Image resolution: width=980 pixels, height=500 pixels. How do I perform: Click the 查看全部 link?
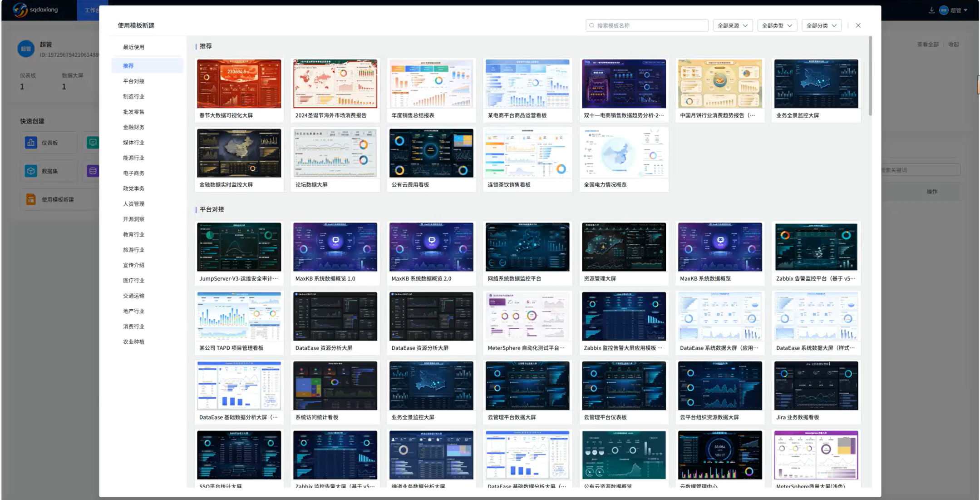point(927,45)
